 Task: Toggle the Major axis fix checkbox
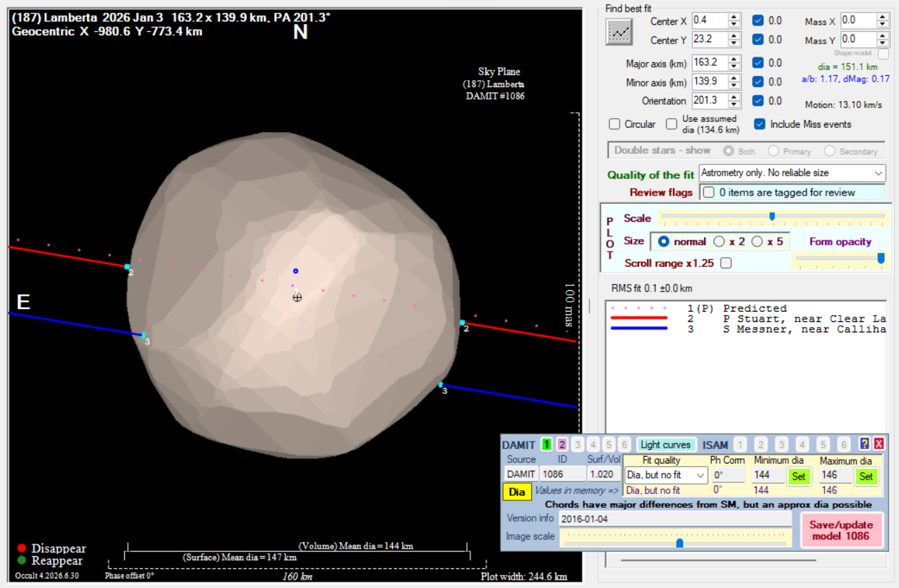759,63
